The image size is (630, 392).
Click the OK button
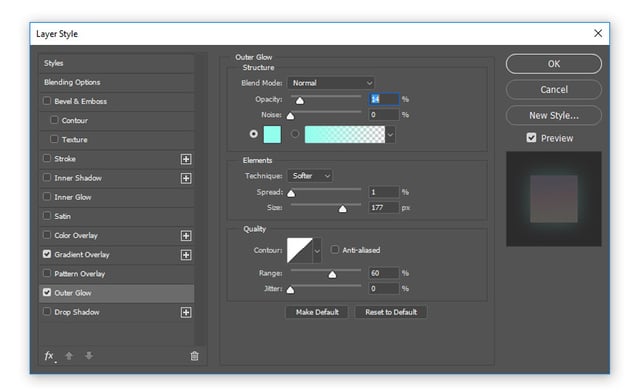(x=554, y=64)
